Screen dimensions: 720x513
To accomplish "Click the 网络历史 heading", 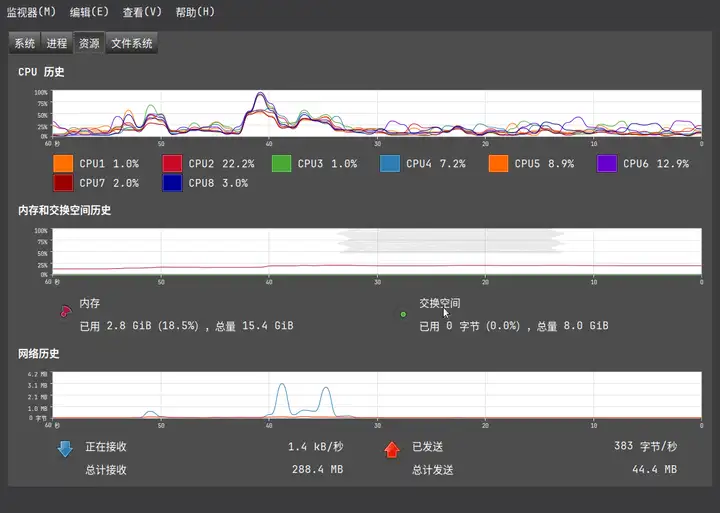I will coord(39,354).
